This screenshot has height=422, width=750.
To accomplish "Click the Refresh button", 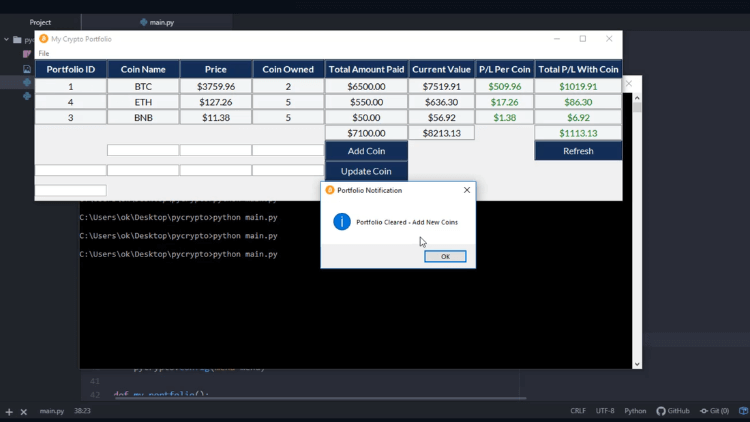I will pos(578,151).
